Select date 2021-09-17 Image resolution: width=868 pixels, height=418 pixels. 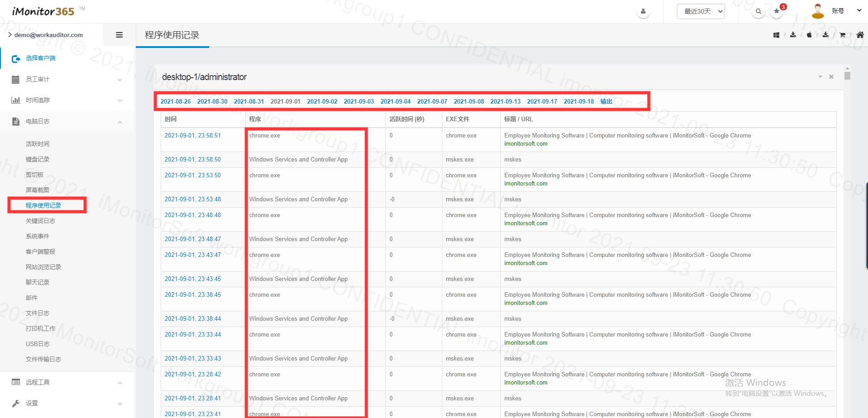542,101
